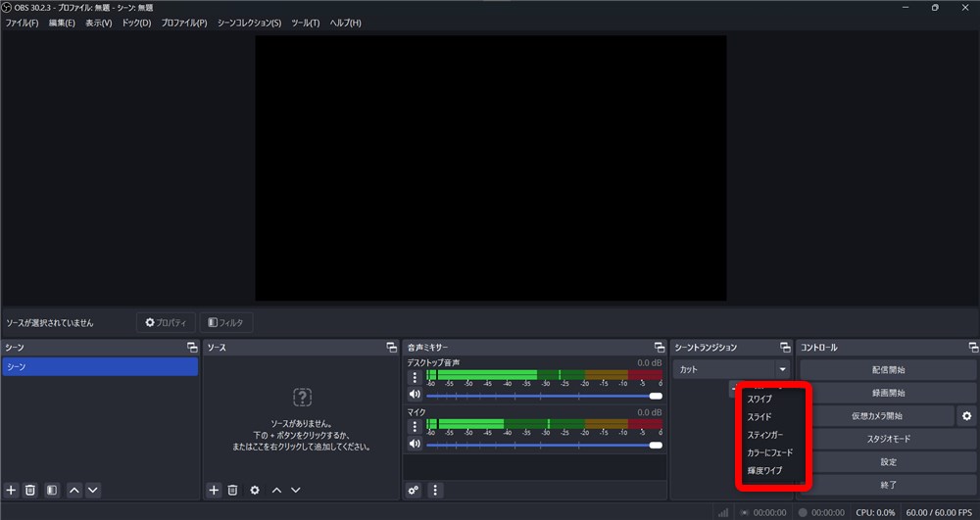Move scene up with the arrow icon
980x520 pixels.
[74, 490]
